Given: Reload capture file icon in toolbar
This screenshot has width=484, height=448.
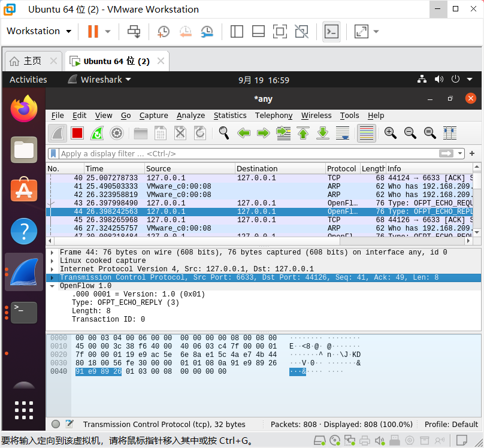Looking at the screenshot, I should pyautogui.click(x=200, y=134).
